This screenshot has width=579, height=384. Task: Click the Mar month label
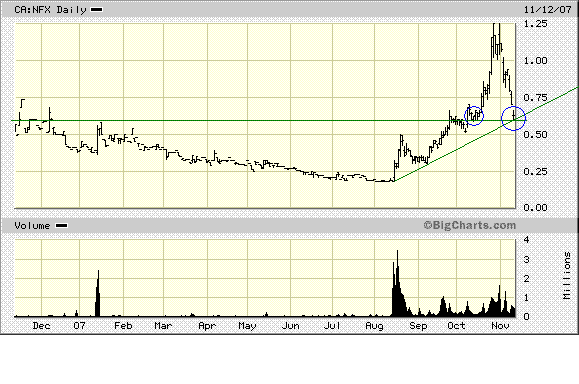click(163, 326)
